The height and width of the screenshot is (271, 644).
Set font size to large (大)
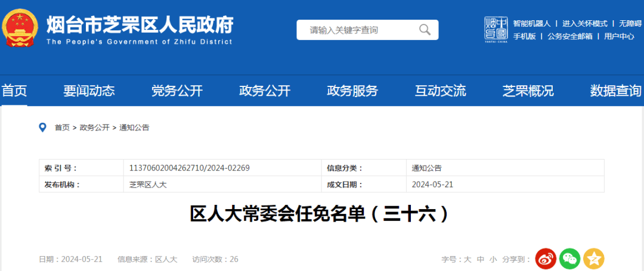click(x=467, y=259)
